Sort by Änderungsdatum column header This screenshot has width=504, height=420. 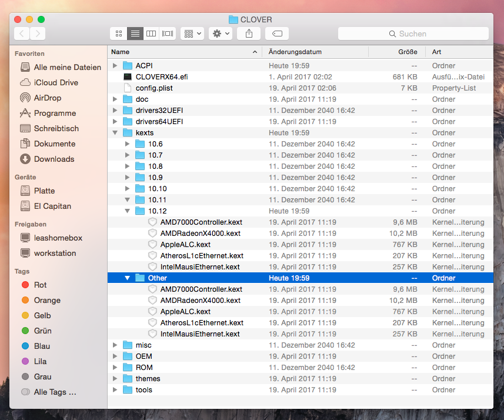click(295, 52)
